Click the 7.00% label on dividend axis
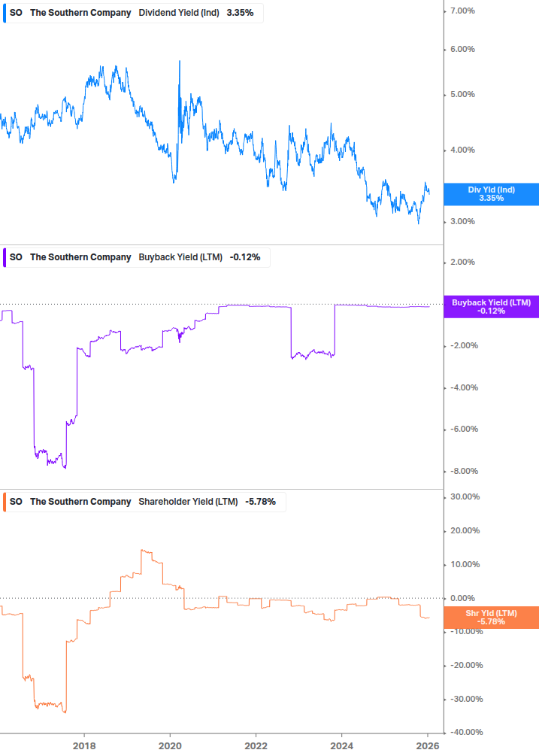 (x=462, y=11)
